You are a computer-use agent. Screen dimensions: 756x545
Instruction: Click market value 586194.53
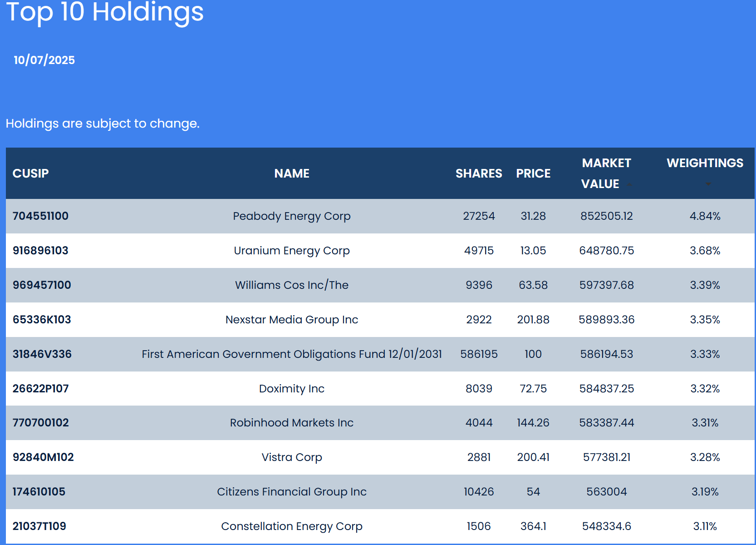tap(607, 354)
